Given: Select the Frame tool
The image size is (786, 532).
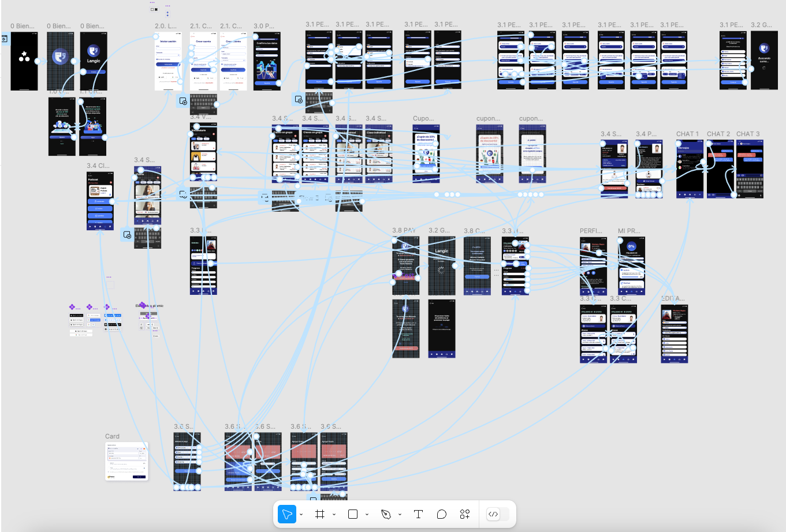Looking at the screenshot, I should [x=319, y=514].
